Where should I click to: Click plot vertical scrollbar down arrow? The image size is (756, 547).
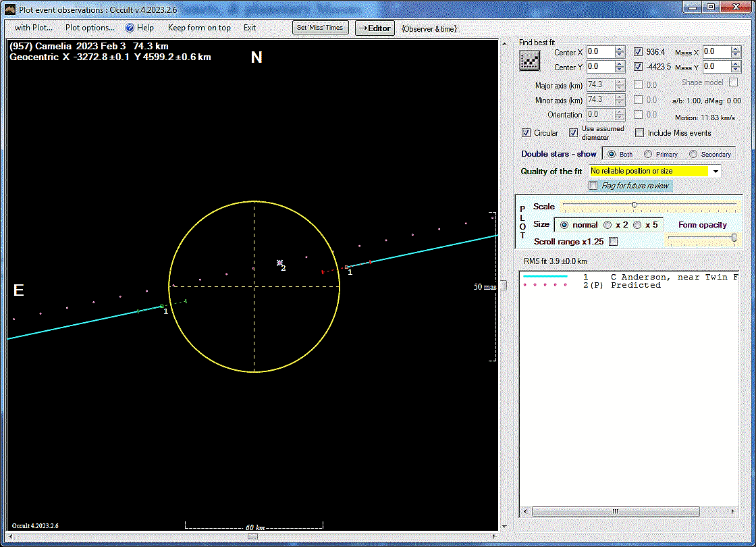(504, 526)
